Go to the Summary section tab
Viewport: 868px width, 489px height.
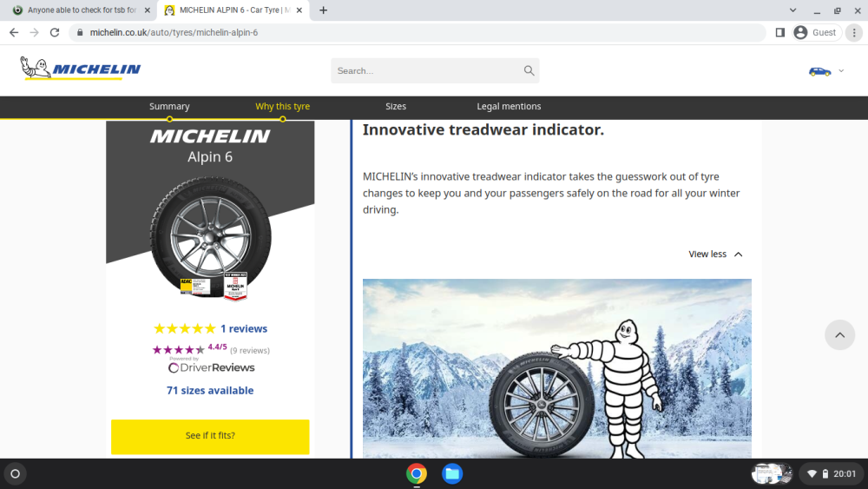pos(169,106)
